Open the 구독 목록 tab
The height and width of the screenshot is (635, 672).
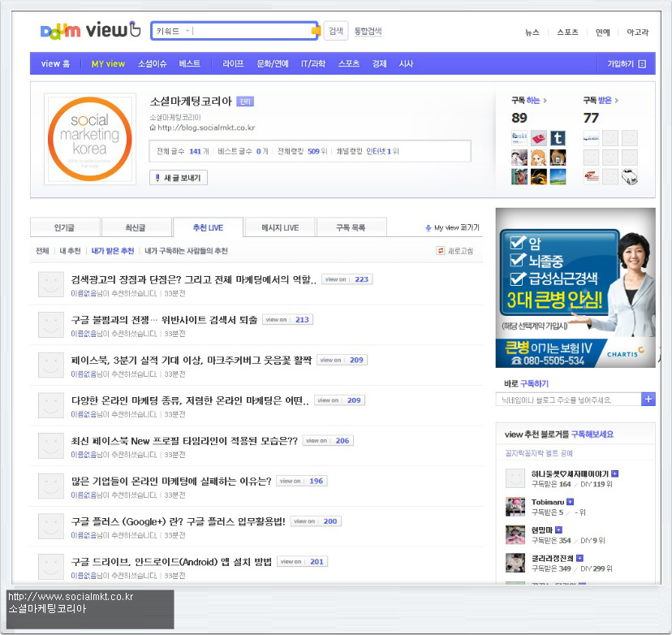pyautogui.click(x=351, y=227)
